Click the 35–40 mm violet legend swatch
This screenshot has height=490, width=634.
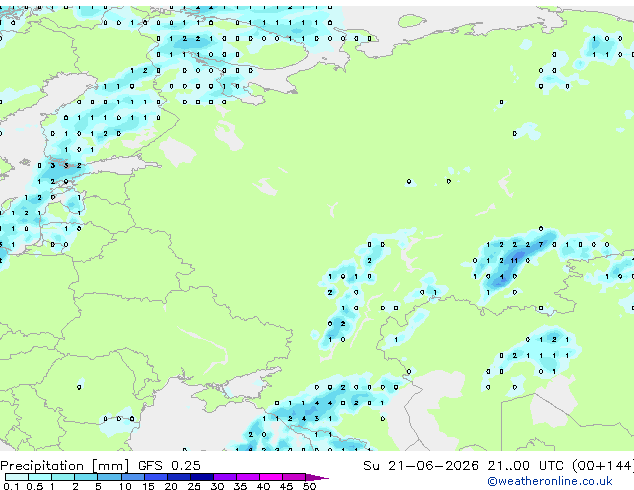click(248, 477)
